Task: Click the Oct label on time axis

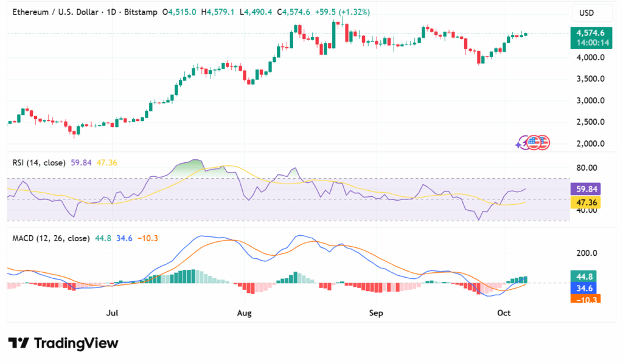Action: click(504, 313)
